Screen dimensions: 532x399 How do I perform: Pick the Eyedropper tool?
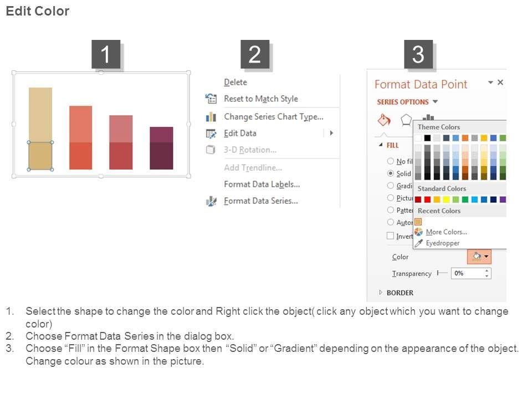pyautogui.click(x=442, y=243)
